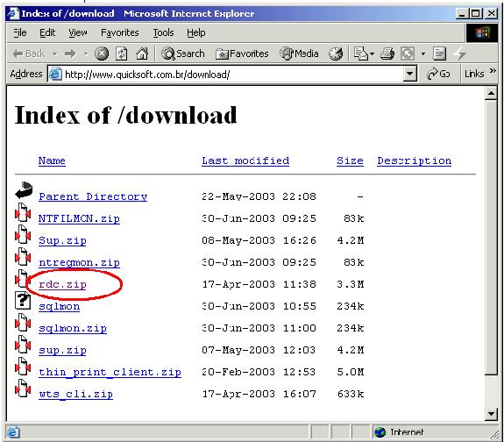Click the Windows logo throbber
The width and height of the screenshot is (504, 442).
point(482,32)
